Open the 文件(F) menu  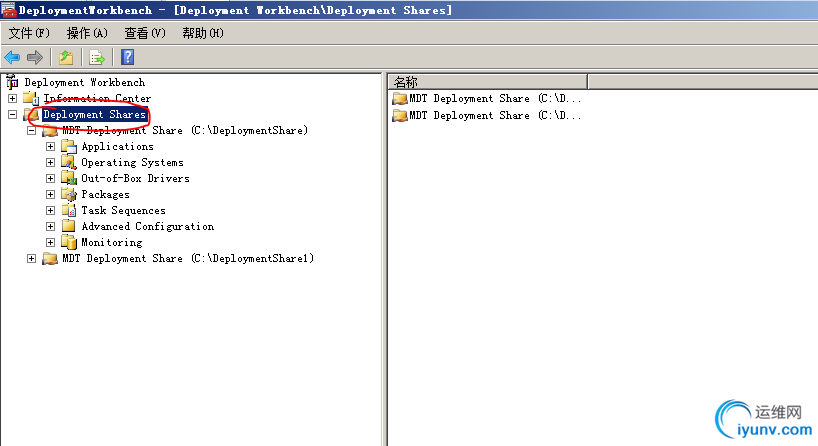click(29, 33)
